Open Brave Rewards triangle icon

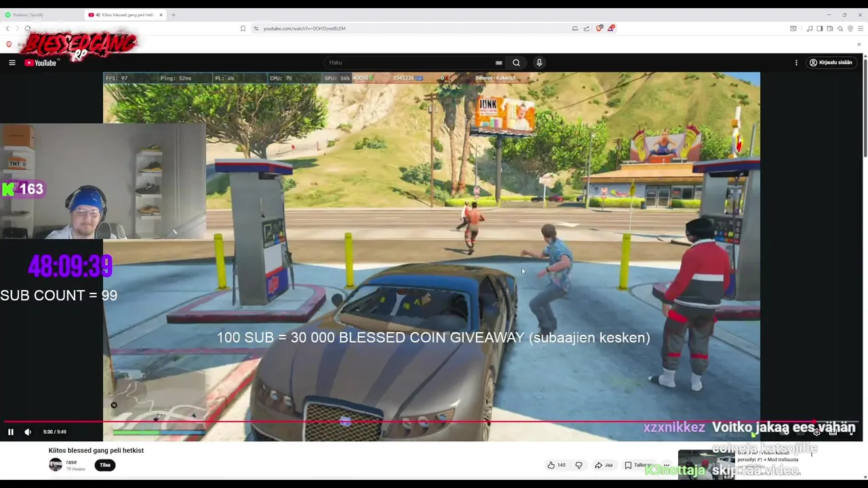point(610,28)
